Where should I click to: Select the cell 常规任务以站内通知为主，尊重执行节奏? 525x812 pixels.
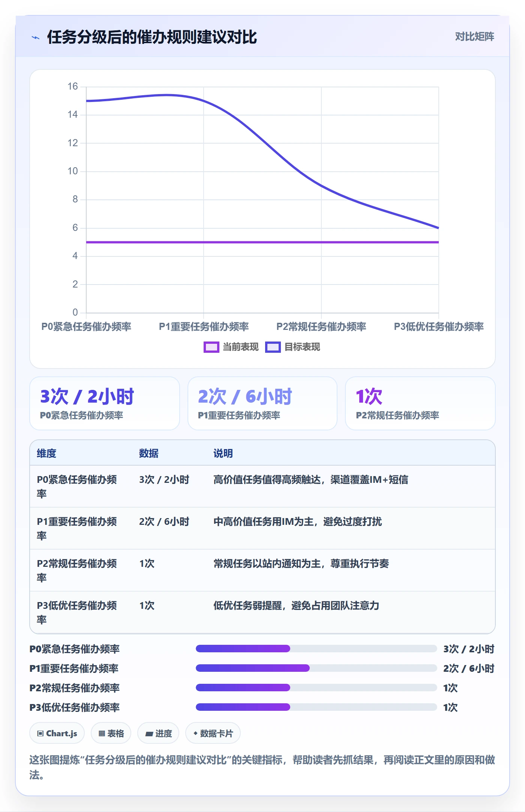pos(301,563)
